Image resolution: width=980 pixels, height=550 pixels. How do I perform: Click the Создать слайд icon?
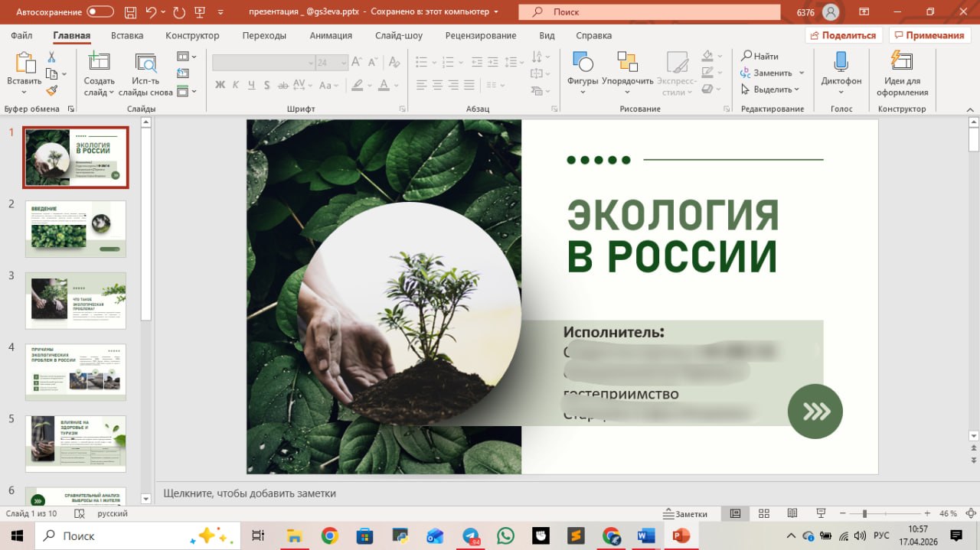point(99,62)
